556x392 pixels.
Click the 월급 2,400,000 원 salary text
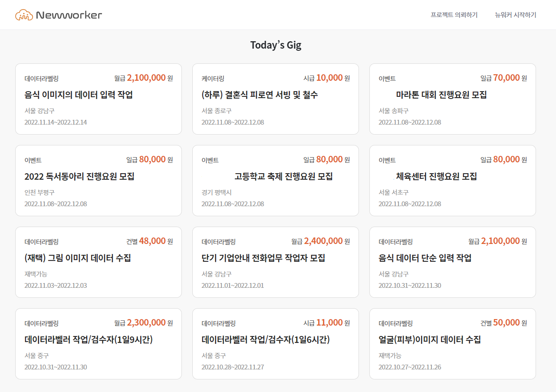pyautogui.click(x=320, y=241)
